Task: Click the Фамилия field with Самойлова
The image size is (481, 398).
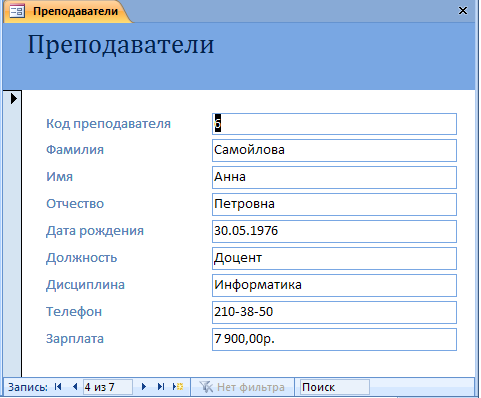Action: coord(334,151)
